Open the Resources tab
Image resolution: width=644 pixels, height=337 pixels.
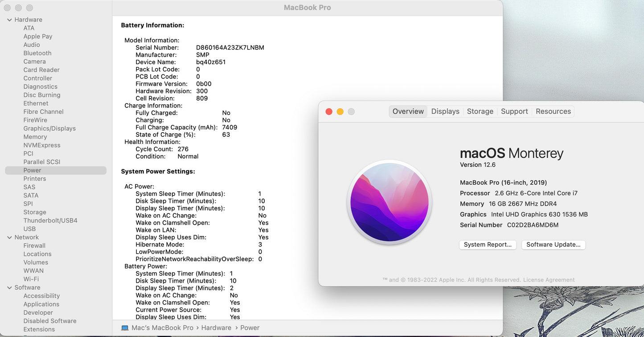pos(553,111)
